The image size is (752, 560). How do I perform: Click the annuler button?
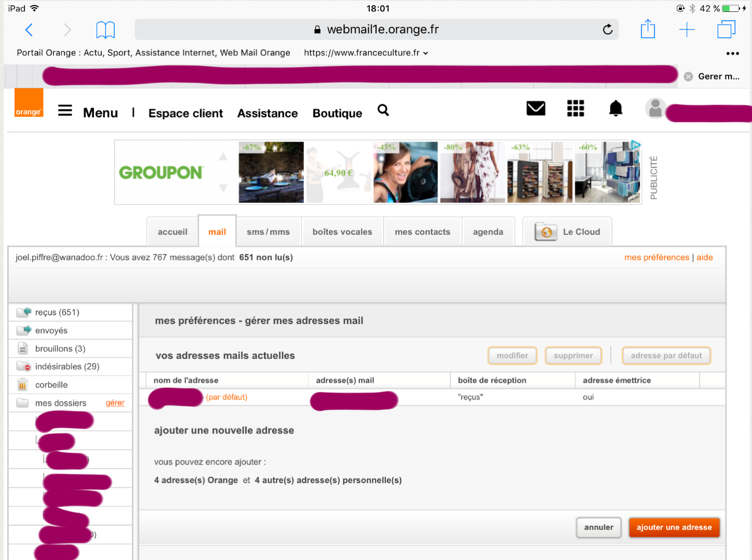[599, 528]
